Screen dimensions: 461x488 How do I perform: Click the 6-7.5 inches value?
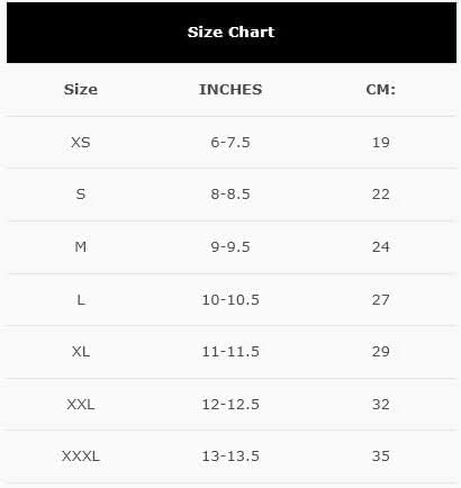(x=230, y=142)
